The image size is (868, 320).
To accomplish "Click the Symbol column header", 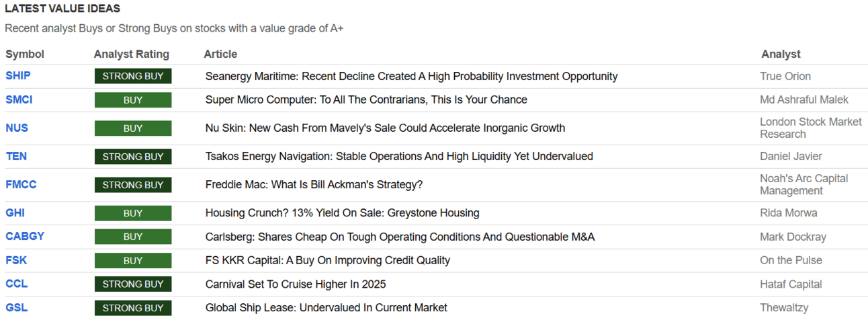I will [x=25, y=54].
